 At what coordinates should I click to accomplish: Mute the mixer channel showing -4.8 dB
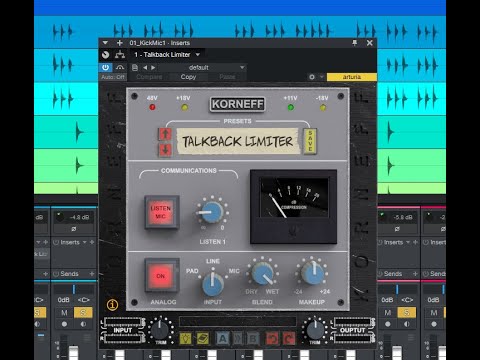[64, 313]
